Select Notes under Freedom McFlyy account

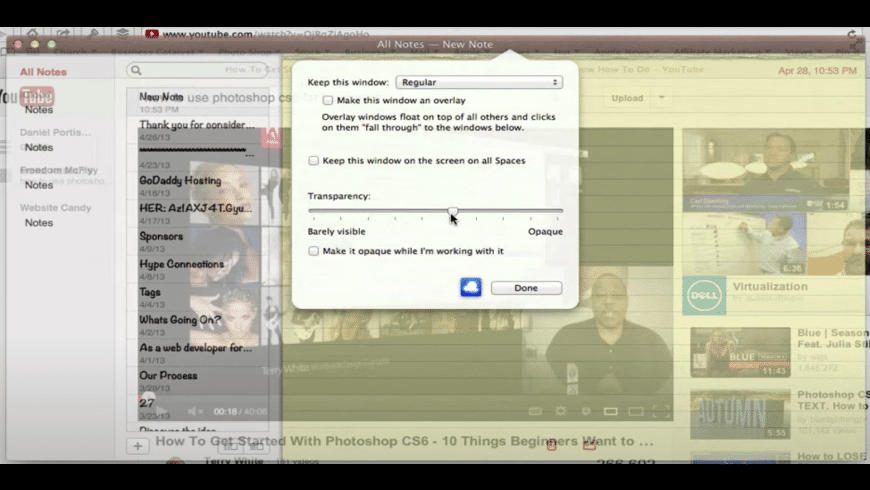[x=39, y=185]
